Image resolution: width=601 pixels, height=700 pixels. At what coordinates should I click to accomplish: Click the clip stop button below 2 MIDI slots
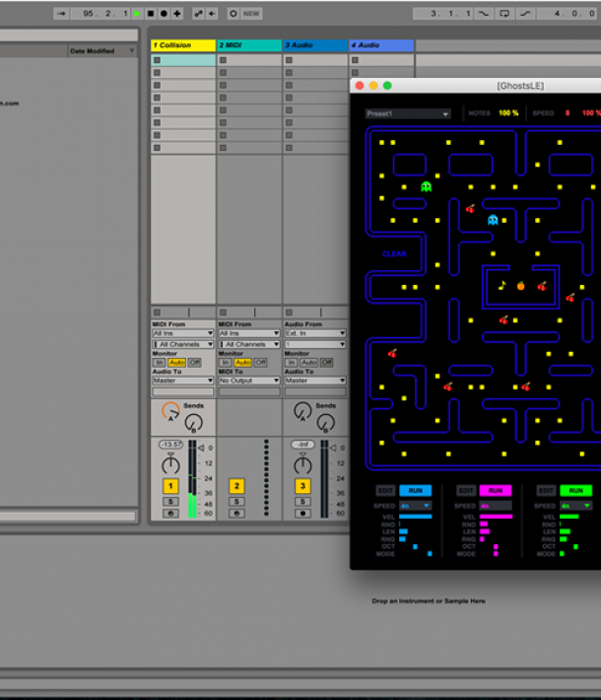[223, 313]
